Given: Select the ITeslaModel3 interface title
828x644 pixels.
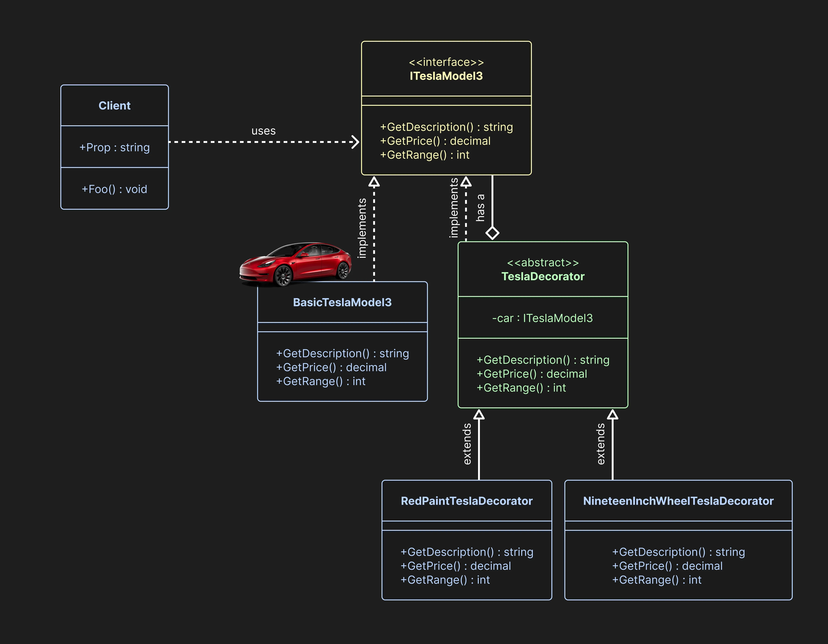Looking at the screenshot, I should pos(446,76).
